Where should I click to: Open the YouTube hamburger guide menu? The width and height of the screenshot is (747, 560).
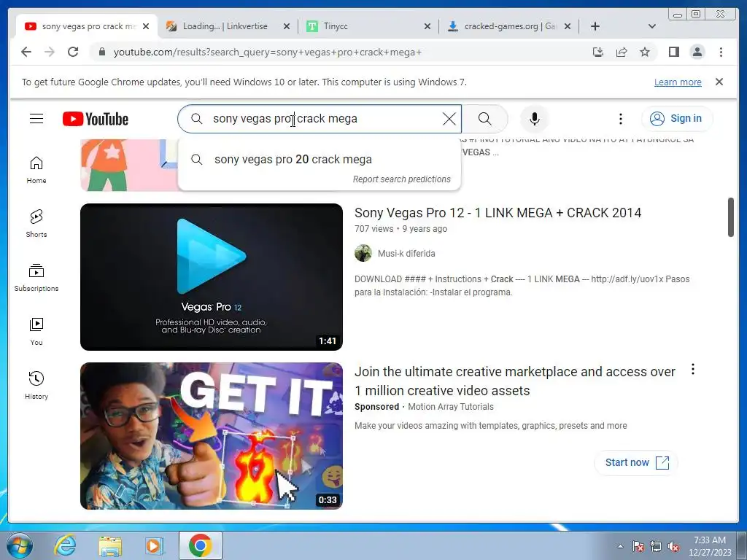[36, 119]
